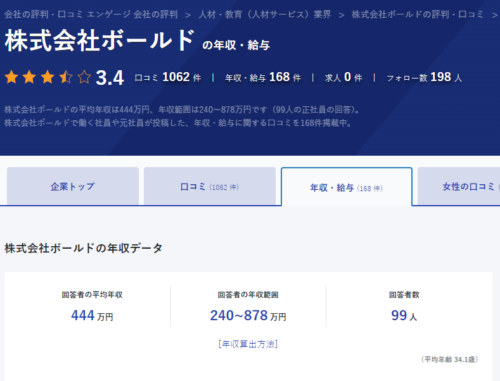Click the 回答者の平均年収 label
Image resolution: width=500 pixels, height=381 pixels.
click(92, 295)
